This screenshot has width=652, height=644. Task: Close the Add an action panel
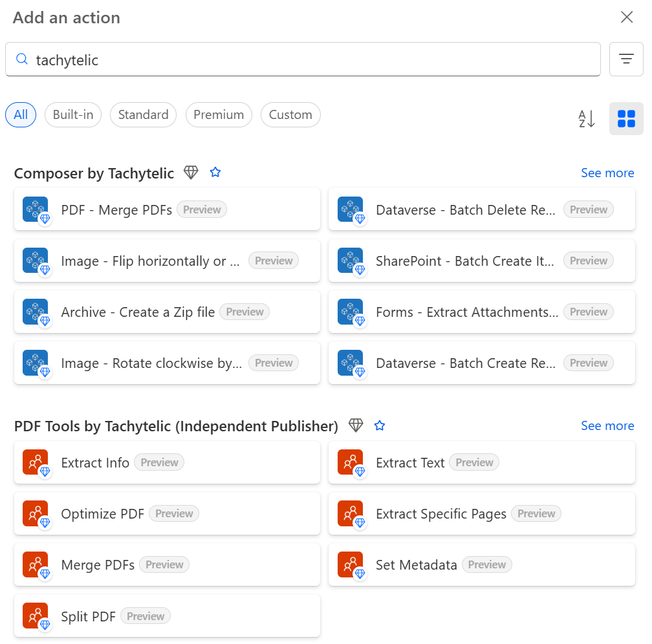pyautogui.click(x=627, y=17)
